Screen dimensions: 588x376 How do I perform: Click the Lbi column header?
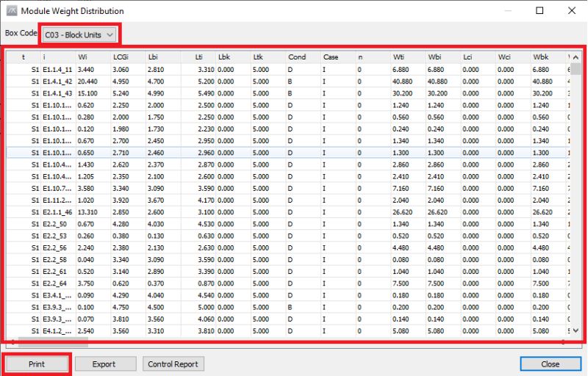163,57
